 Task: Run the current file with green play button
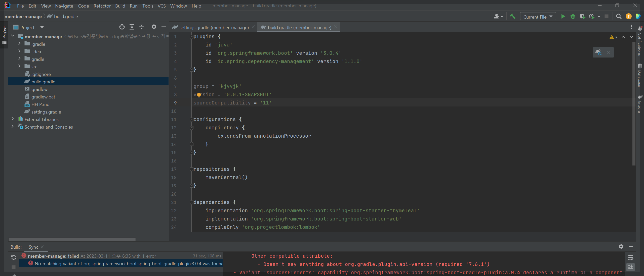tap(563, 17)
